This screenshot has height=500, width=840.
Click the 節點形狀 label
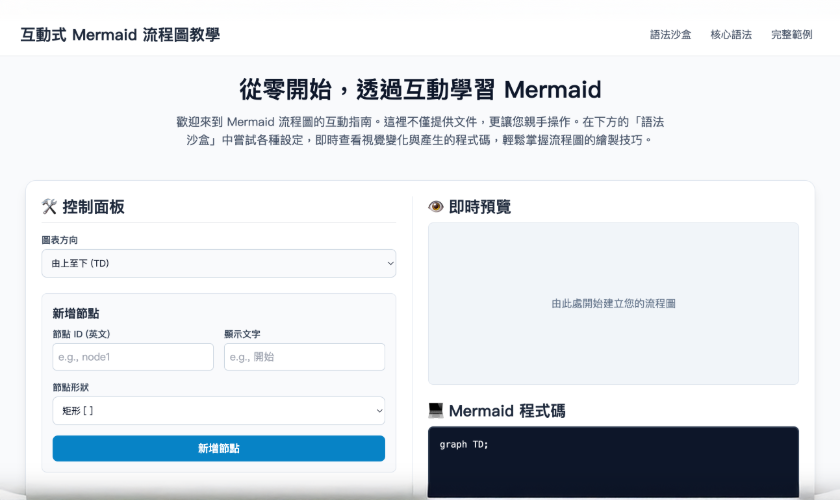pos(71,387)
